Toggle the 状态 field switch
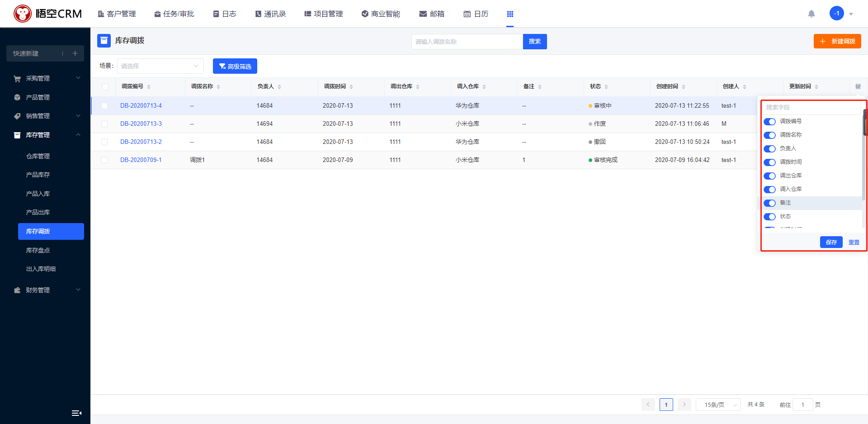The width and height of the screenshot is (868, 424). coord(769,216)
